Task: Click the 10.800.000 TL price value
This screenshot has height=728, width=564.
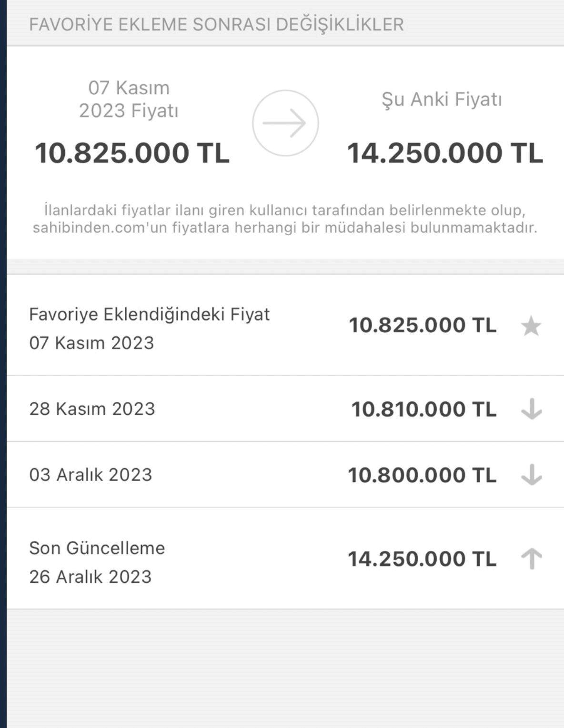Action: coord(422,475)
